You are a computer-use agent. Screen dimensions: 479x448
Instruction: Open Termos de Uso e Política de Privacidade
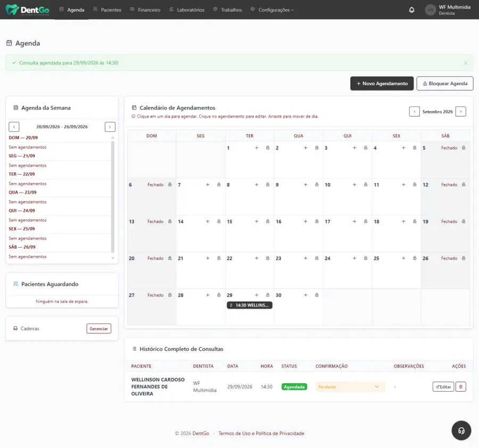tap(261, 433)
